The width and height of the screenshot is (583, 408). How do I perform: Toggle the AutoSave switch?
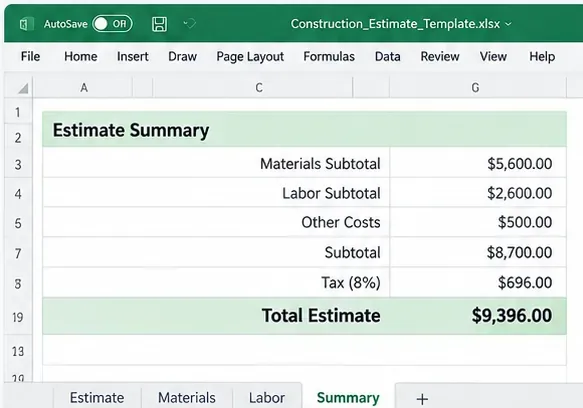[112, 24]
